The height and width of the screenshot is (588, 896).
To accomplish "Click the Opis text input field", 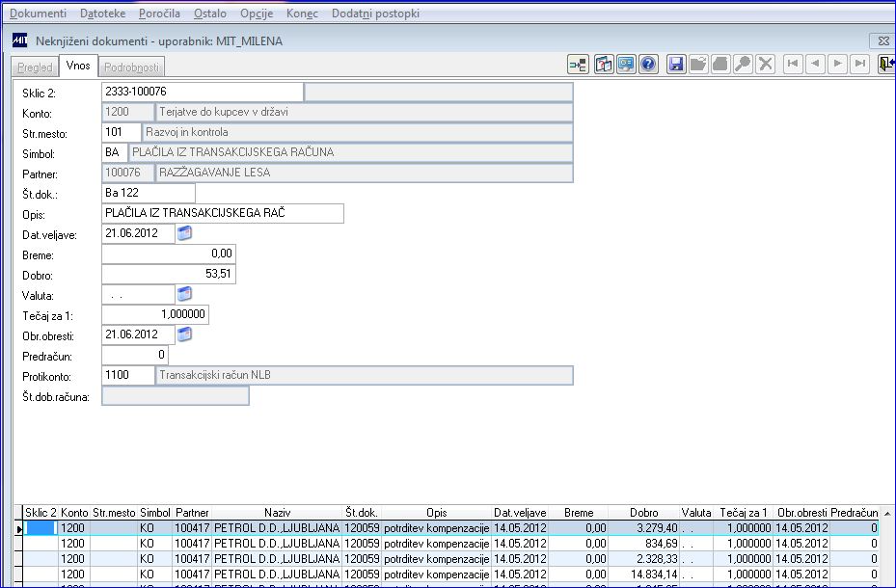I will tap(222, 213).
